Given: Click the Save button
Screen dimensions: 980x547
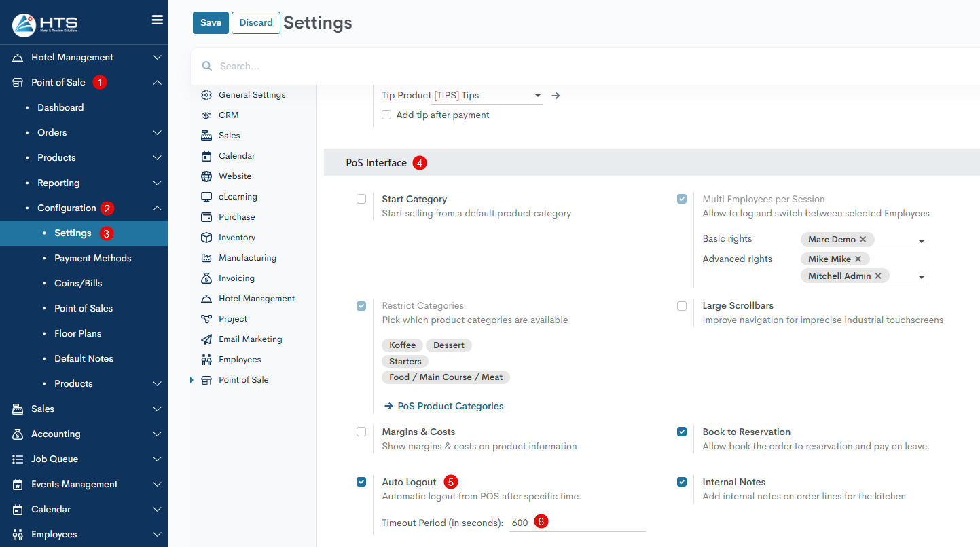Looking at the screenshot, I should [x=211, y=22].
